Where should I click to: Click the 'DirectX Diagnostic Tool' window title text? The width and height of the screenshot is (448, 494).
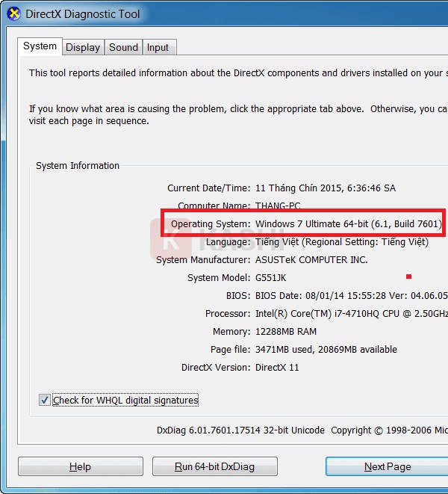click(x=82, y=14)
